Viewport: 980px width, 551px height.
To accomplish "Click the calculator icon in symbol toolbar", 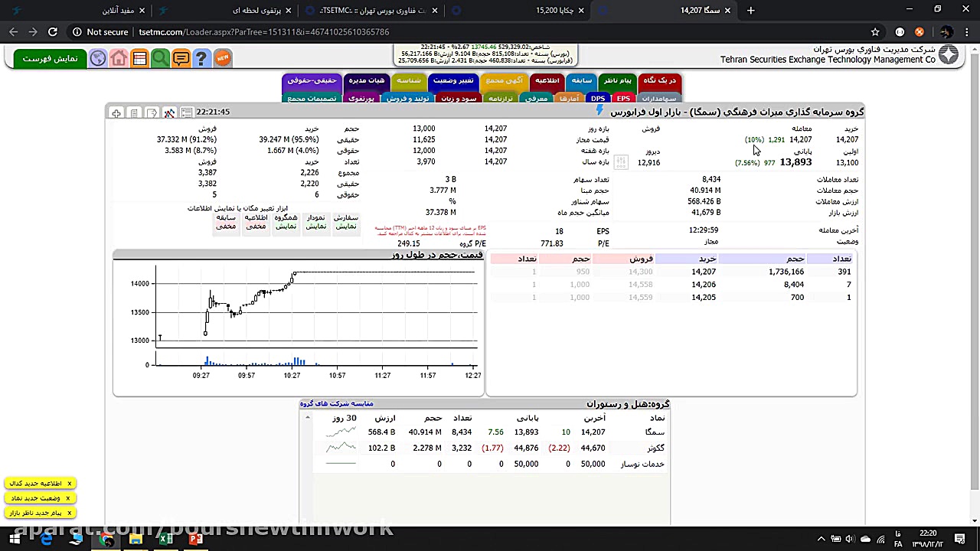I will tap(134, 112).
